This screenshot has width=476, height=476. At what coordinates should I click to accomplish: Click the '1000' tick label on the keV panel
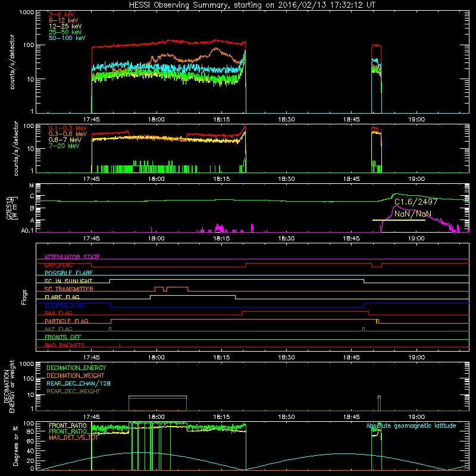[x=27, y=12]
